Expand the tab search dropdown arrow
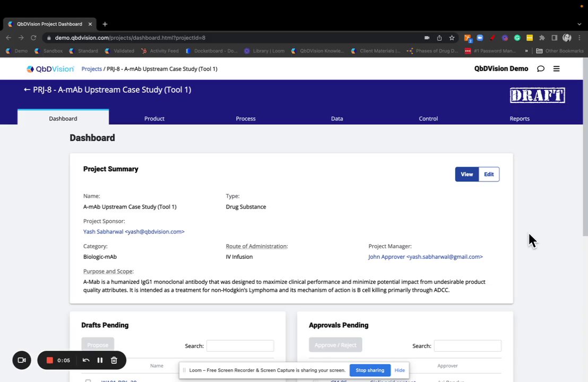Viewport: 588px width, 382px height. pyautogui.click(x=580, y=24)
